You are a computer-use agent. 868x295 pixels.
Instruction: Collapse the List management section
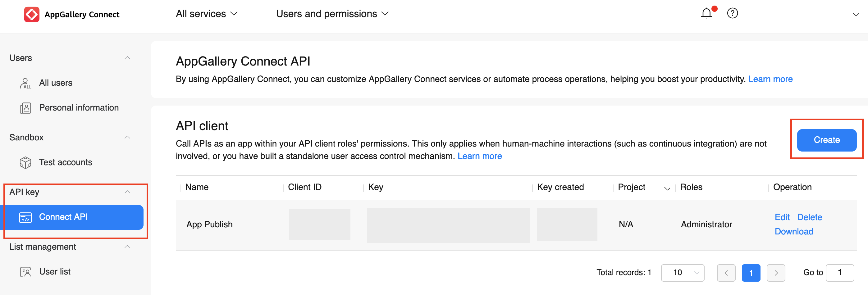pyautogui.click(x=127, y=247)
